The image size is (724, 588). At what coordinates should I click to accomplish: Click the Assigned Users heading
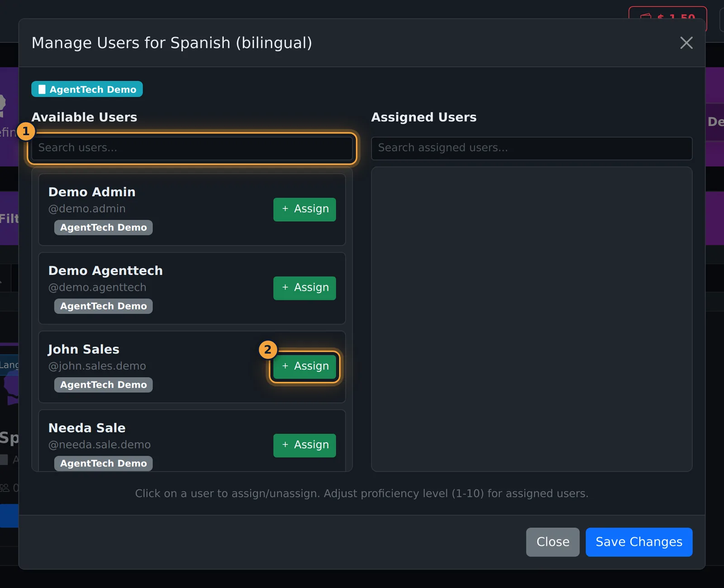pos(424,117)
